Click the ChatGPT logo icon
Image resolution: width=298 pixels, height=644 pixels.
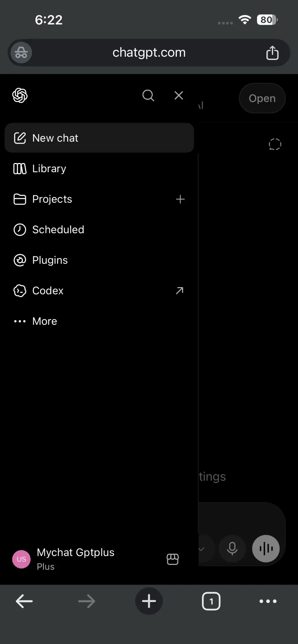(20, 96)
